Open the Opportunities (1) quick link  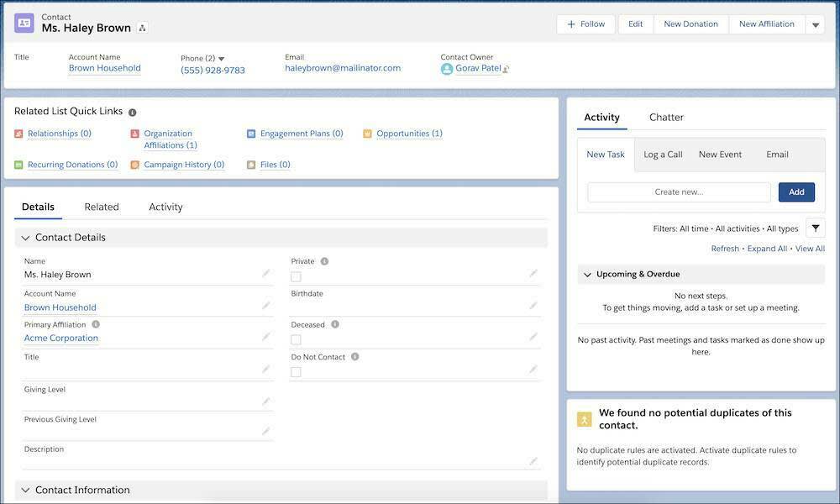pos(409,134)
